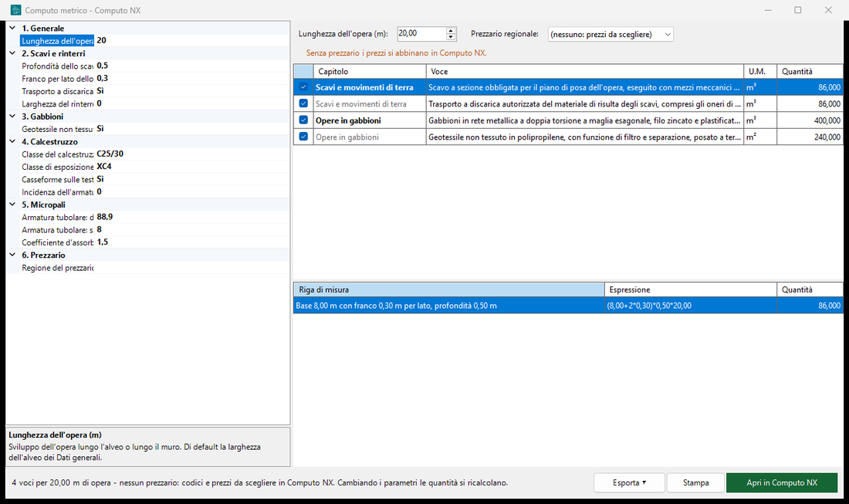Click the 240,000 quantity cell
849x504 pixels.
pyautogui.click(x=810, y=137)
